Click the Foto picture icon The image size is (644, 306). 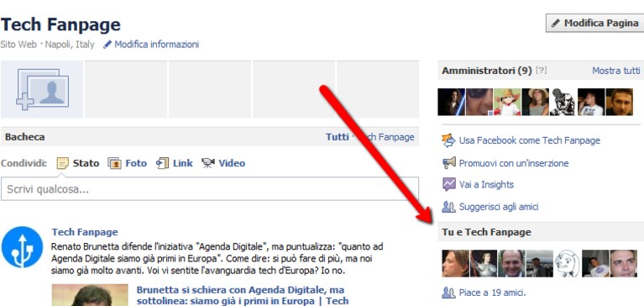coord(114,164)
